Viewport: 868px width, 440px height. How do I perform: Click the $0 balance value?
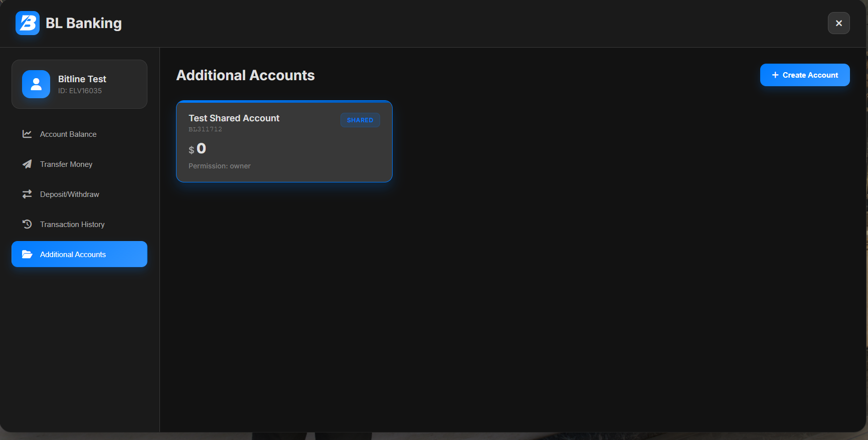pyautogui.click(x=198, y=148)
